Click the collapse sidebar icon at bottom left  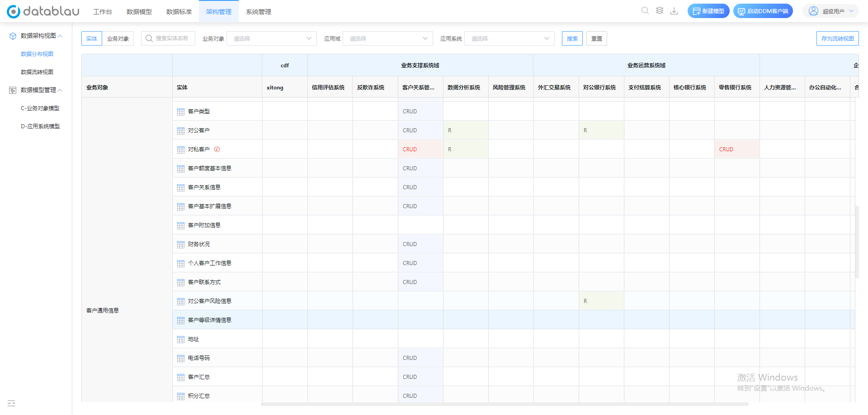click(x=11, y=403)
